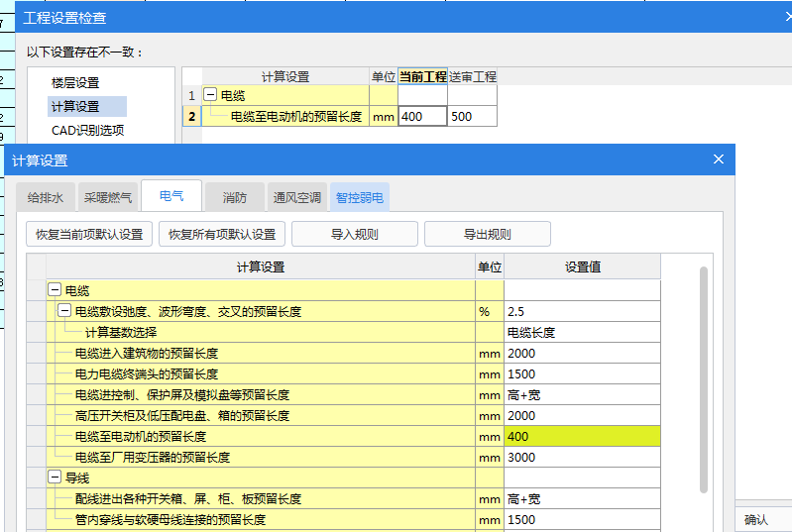The height and width of the screenshot is (532, 792).
Task: Click the 当前工程 value cell 400
Action: click(422, 117)
